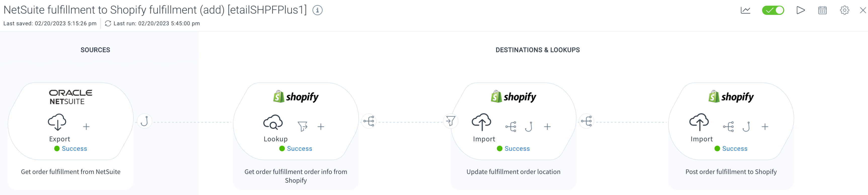Open flow settings gear icon

[844, 11]
